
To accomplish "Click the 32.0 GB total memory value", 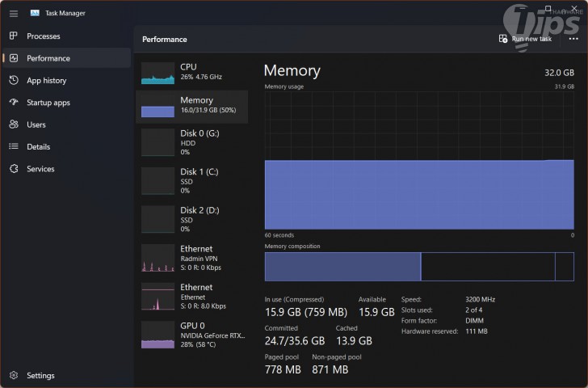I will 559,73.
